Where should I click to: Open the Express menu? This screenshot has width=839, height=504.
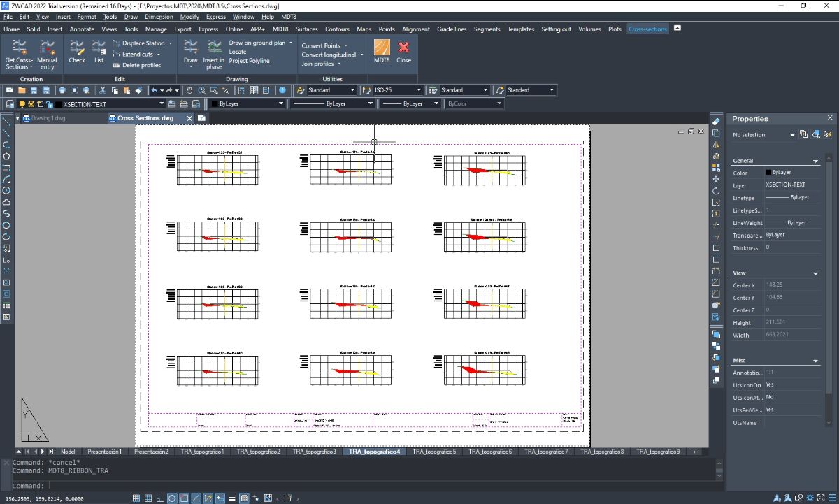pos(215,16)
